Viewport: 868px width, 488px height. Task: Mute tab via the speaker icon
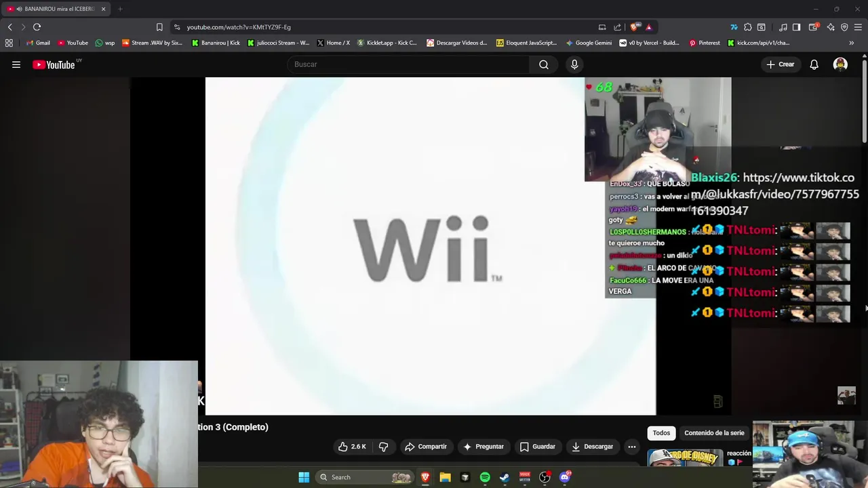(18, 9)
